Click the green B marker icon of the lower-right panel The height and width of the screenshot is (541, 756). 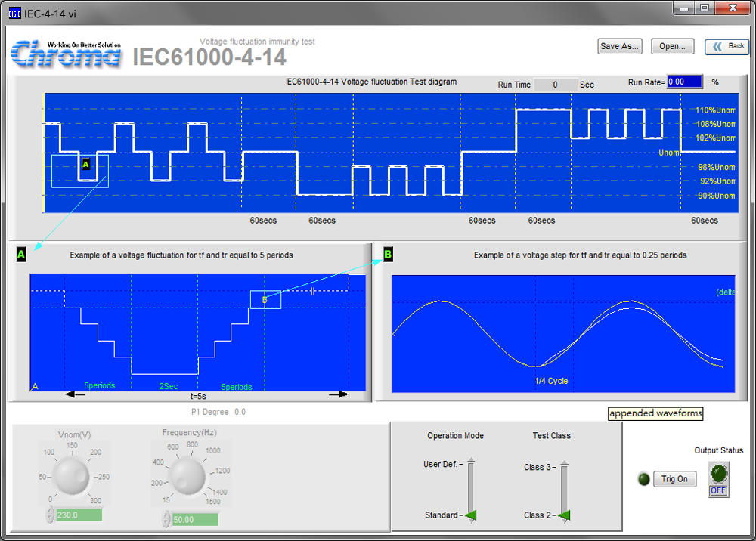tap(388, 254)
